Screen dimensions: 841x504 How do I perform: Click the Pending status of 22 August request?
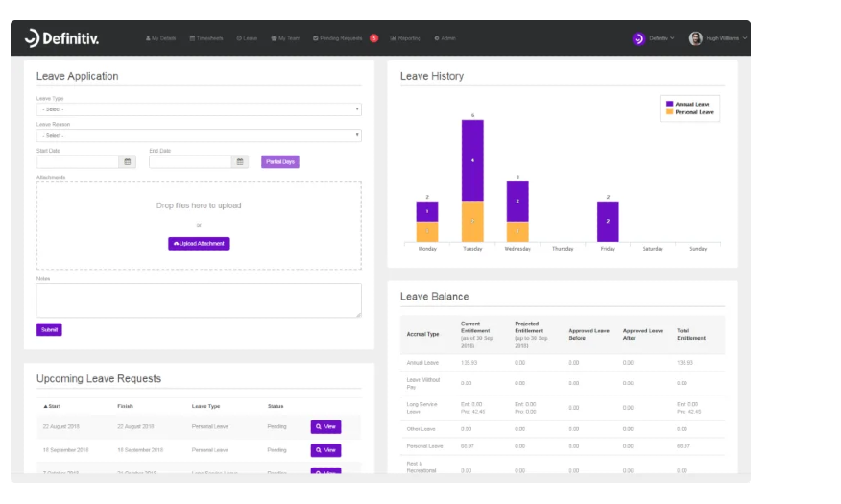pos(276,427)
